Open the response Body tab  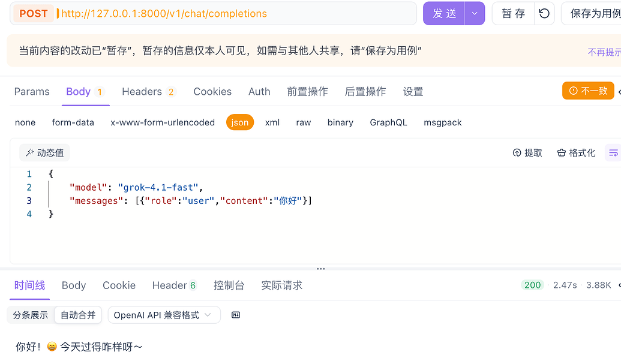tap(74, 285)
